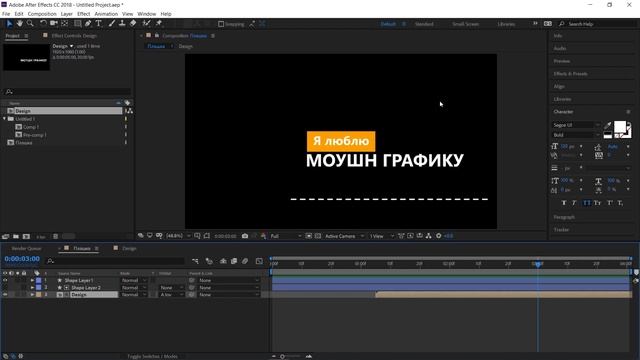Select the Selection (arrow) tool
Screen dimensions: 640x360
click(x=9, y=24)
